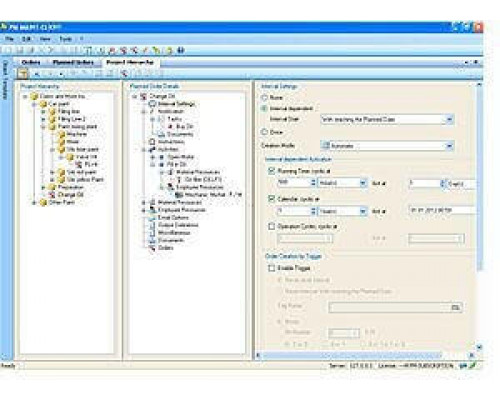Select the None radio button under Interval Settings
The image size is (500, 400).
coord(264,98)
